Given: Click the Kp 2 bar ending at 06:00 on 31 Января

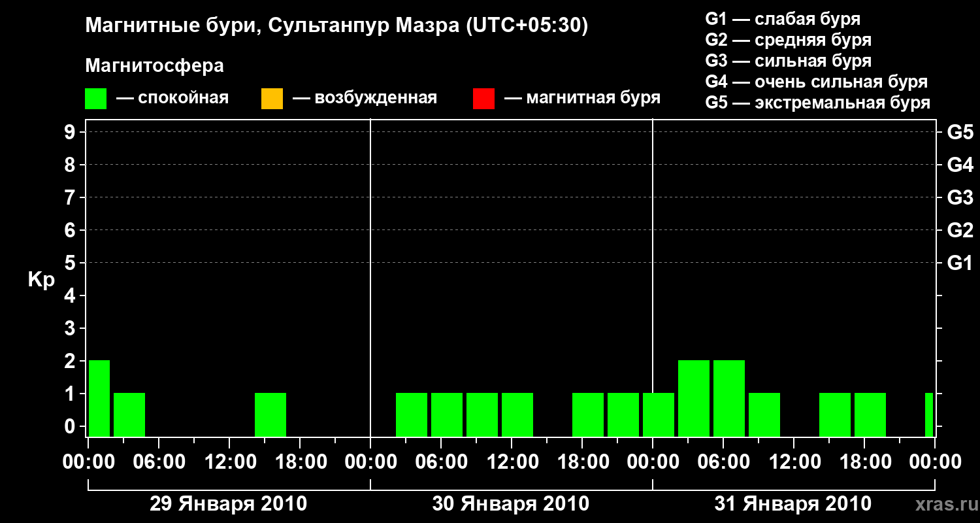Looking at the screenshot, I should coord(694,398).
